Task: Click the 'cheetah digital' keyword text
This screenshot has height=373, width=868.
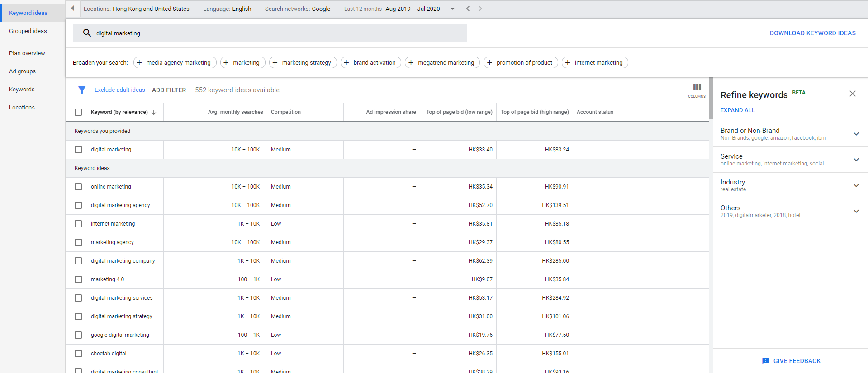Action: coord(109,354)
